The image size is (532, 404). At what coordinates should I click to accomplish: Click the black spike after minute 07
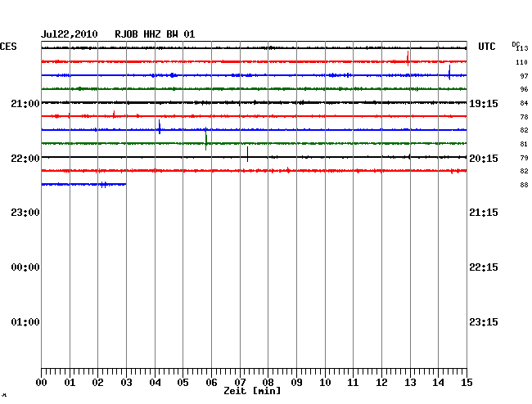[248, 155]
